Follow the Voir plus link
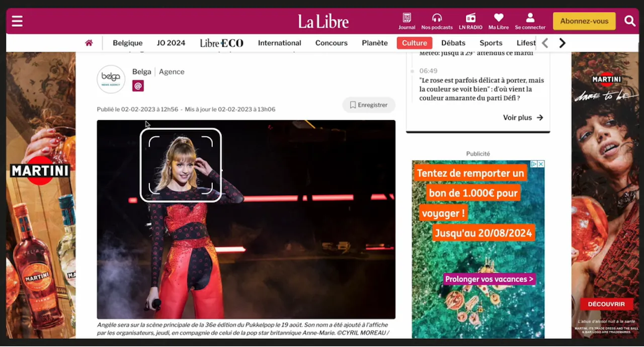 tap(523, 118)
